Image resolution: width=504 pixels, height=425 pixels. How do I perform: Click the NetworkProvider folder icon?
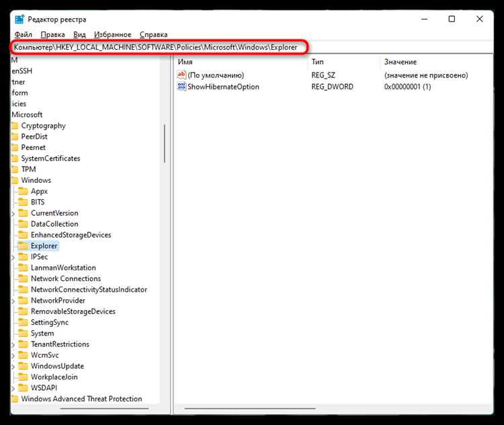[23, 301]
